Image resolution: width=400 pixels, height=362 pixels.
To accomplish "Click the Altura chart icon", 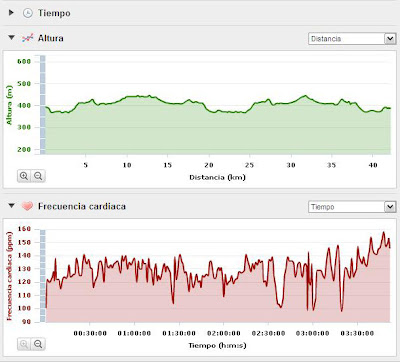I will pos(28,38).
